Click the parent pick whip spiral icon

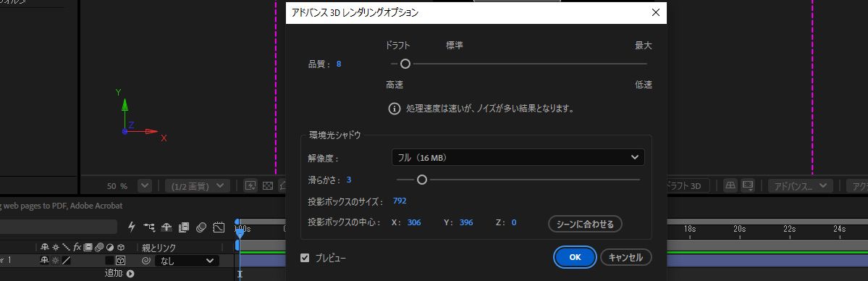146,261
